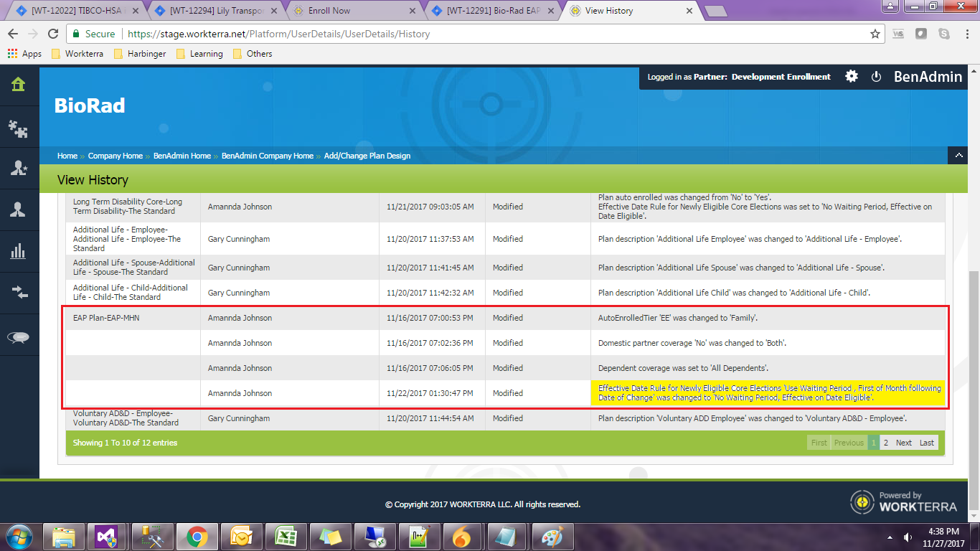The width and height of the screenshot is (980, 551).
Task: Click the WS browser extension icon
Action: pos(898,34)
